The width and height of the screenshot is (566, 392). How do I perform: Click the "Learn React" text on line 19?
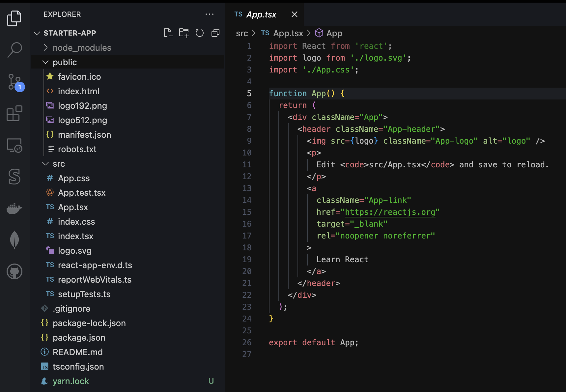[x=342, y=260]
